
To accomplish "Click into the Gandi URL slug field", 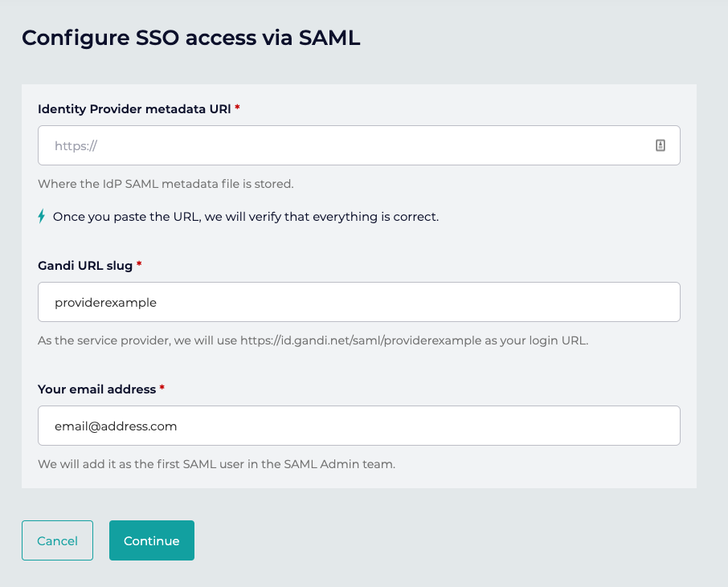I will (358, 302).
